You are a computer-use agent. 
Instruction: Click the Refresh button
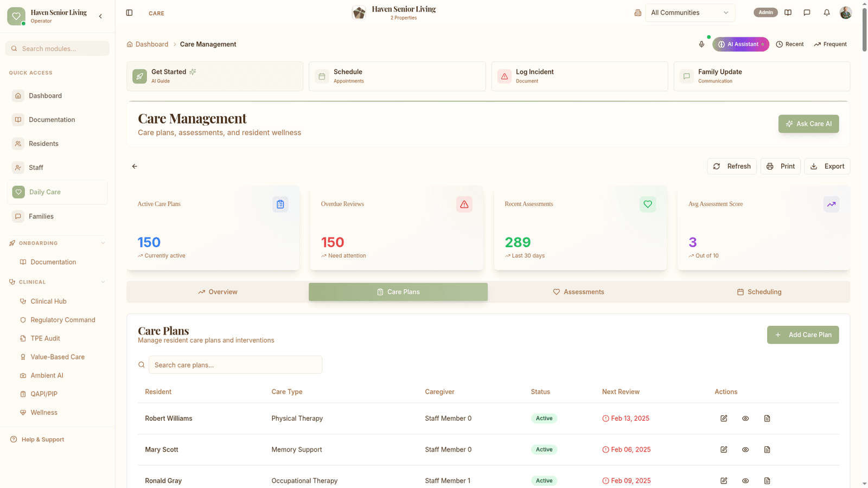[x=732, y=166]
